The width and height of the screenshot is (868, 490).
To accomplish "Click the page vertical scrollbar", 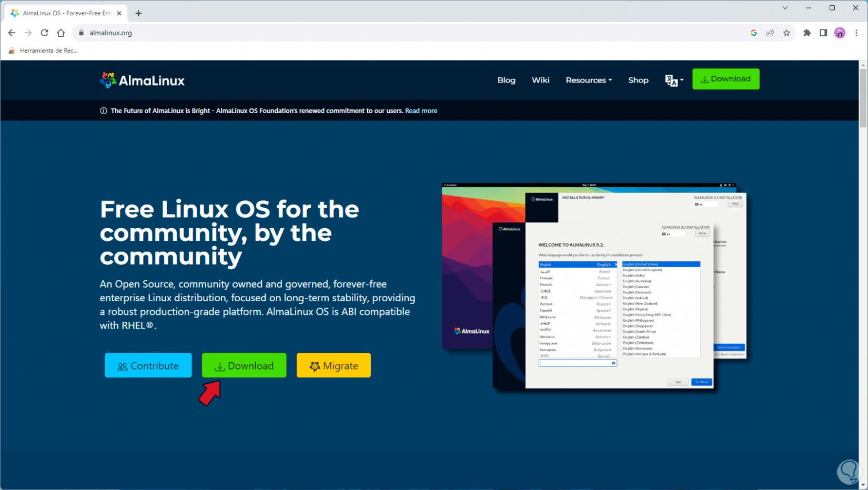I will click(x=863, y=98).
